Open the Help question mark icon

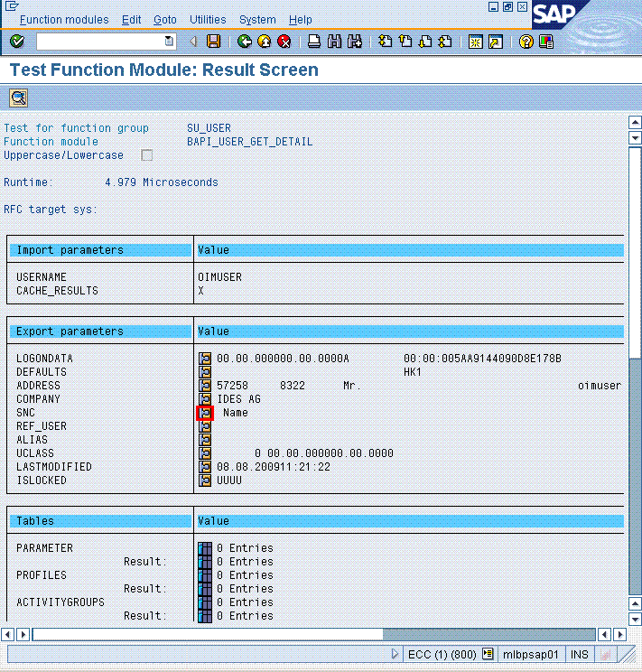(526, 42)
